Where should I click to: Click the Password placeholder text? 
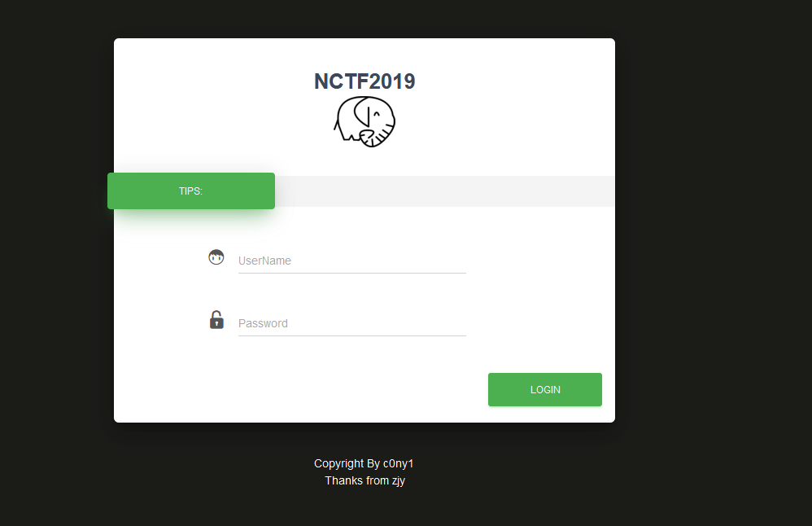(263, 323)
